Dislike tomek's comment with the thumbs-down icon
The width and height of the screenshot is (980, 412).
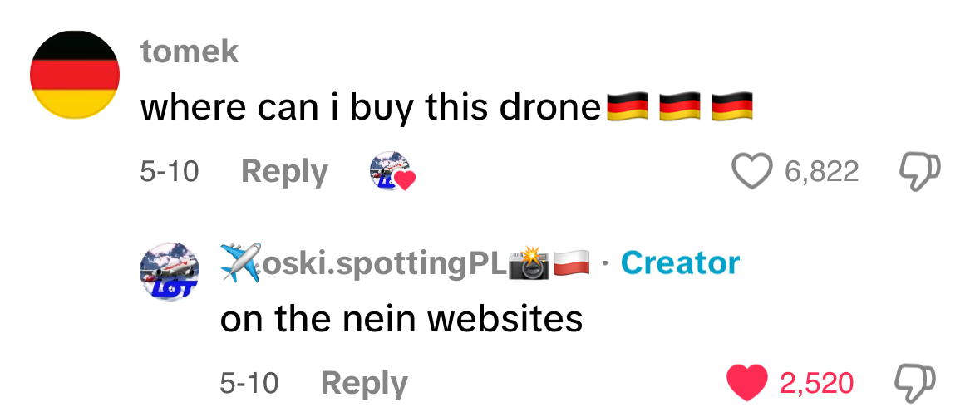click(x=919, y=172)
